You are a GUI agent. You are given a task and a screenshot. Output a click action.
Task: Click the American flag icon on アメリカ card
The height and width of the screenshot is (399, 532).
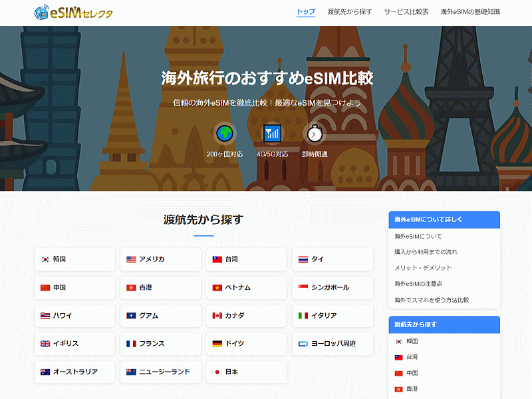pos(128,259)
